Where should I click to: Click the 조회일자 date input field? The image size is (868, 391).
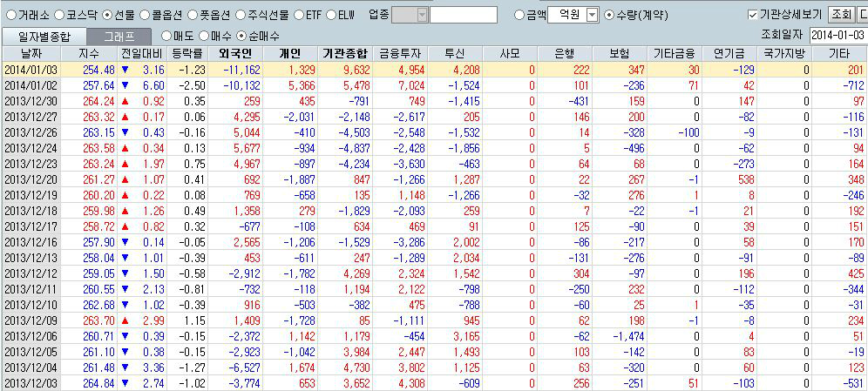pos(837,36)
